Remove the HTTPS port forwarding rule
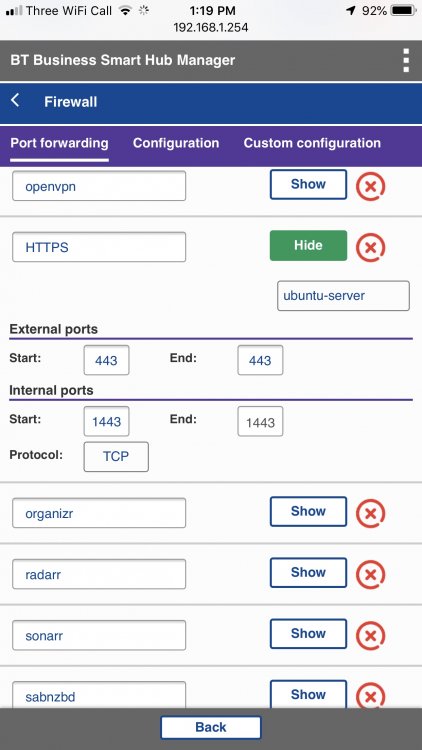Screen dimensions: 422x750 coord(371,247)
